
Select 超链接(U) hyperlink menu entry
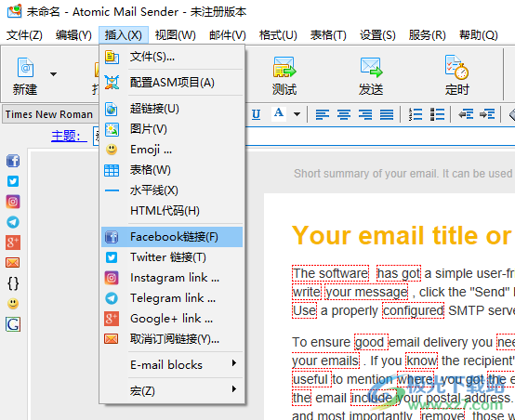pyautogui.click(x=172, y=109)
